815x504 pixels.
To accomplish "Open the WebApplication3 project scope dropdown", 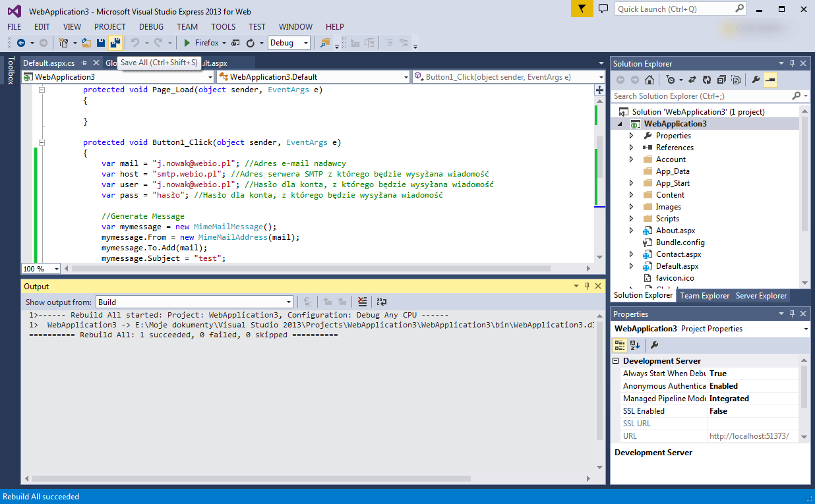I will click(x=117, y=77).
